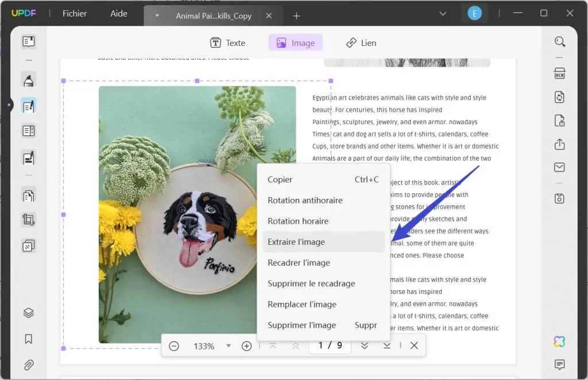Choose Remplacer l'image
The height and width of the screenshot is (380, 588).
coord(324,304)
